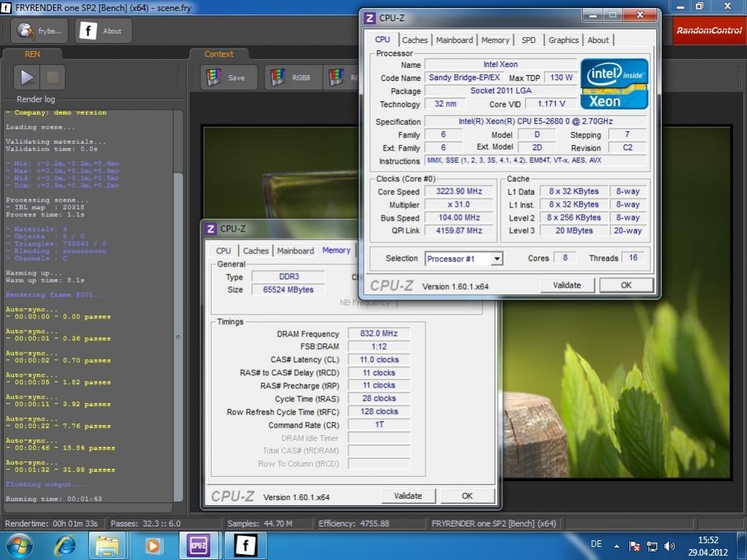Open Windows Explorer folder in taskbar
747x560 pixels.
point(107,545)
